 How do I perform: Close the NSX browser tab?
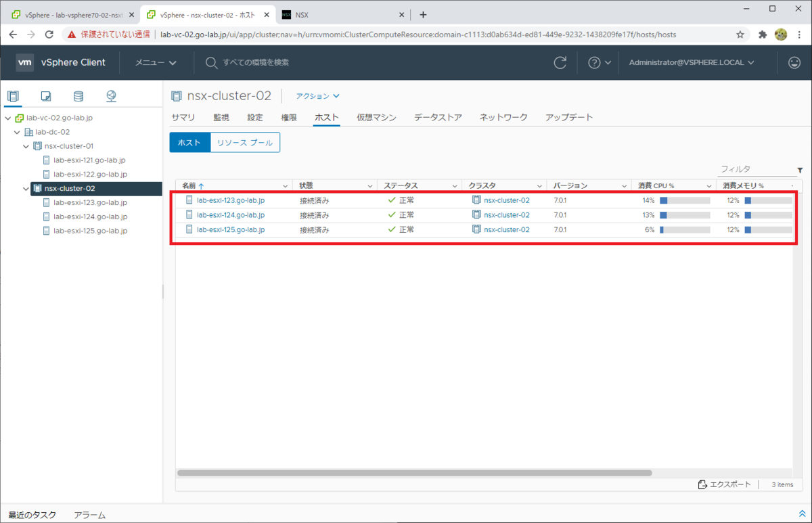(x=402, y=14)
